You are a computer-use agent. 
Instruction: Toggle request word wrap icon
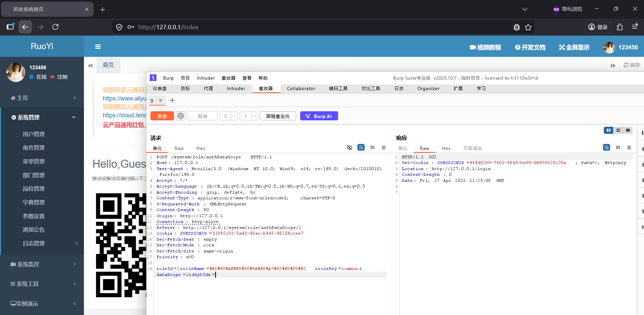coord(361,147)
